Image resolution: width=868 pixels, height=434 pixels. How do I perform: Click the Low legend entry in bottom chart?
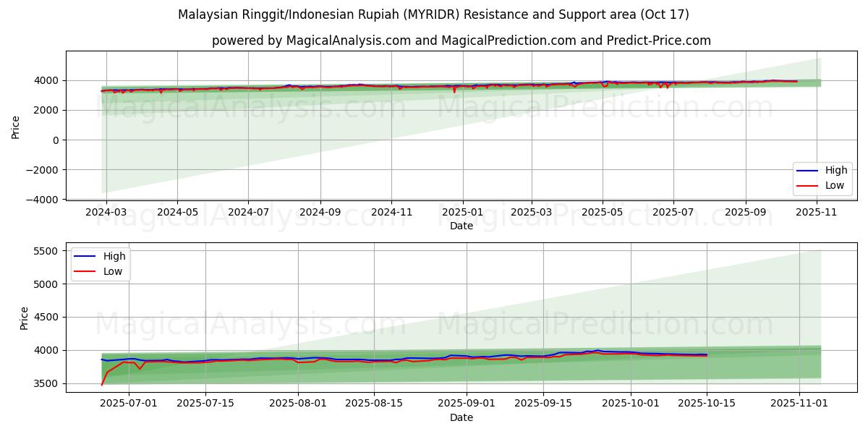[x=114, y=271]
